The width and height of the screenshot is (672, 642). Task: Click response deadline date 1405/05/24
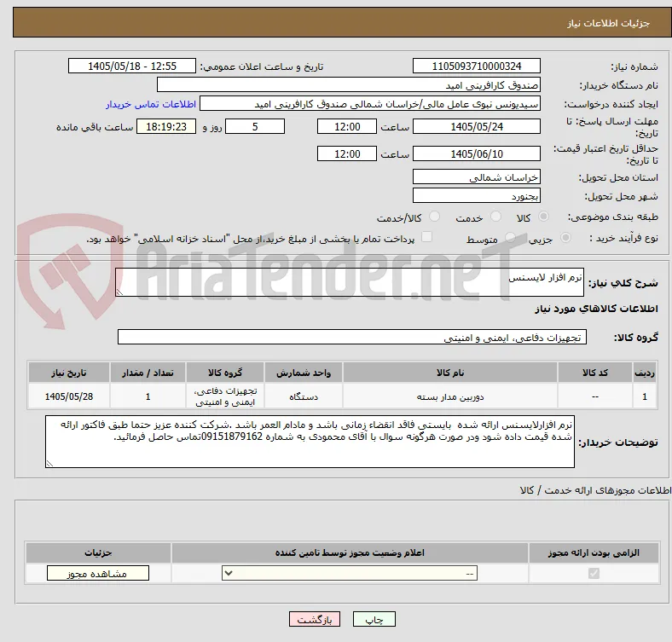tap(476, 126)
